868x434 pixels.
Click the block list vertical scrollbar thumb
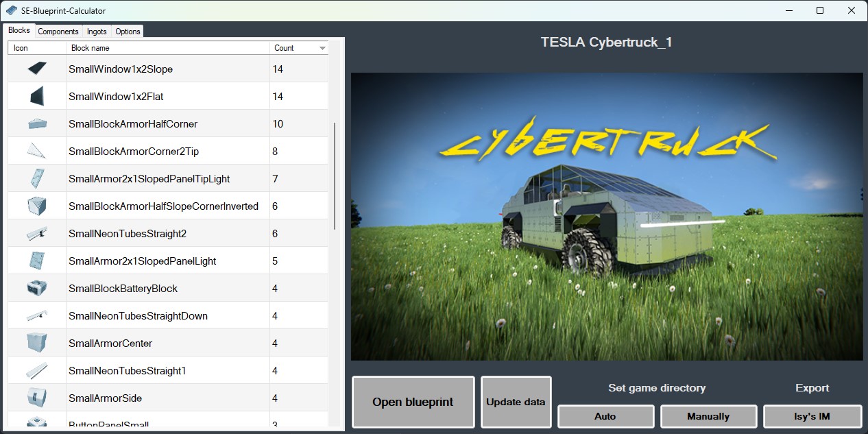[335, 176]
